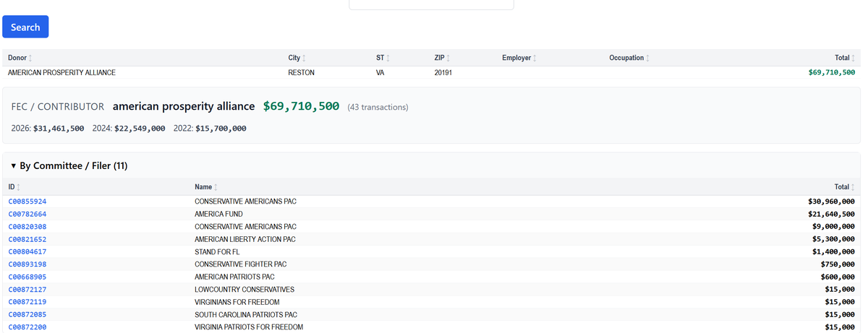868x333 pixels.
Task: Select the AMERICAN PROSPERITY ALLIANCE donor row
Action: pyautogui.click(x=431, y=72)
